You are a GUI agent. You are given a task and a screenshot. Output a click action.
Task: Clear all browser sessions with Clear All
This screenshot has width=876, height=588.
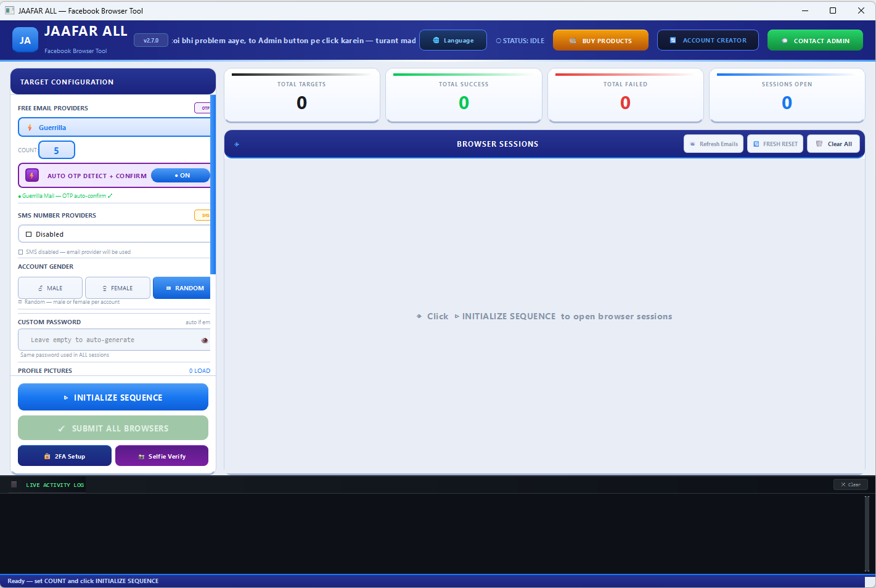pos(833,144)
